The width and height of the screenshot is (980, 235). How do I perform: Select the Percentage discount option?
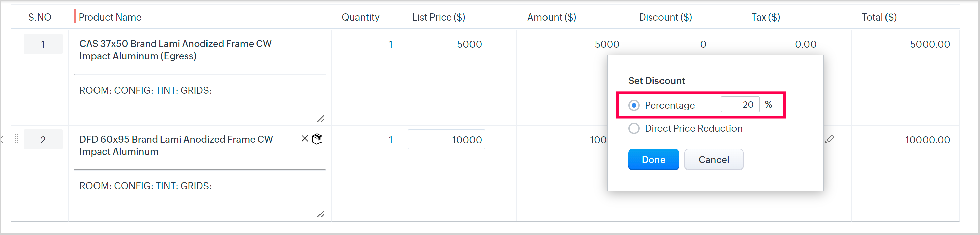point(634,105)
